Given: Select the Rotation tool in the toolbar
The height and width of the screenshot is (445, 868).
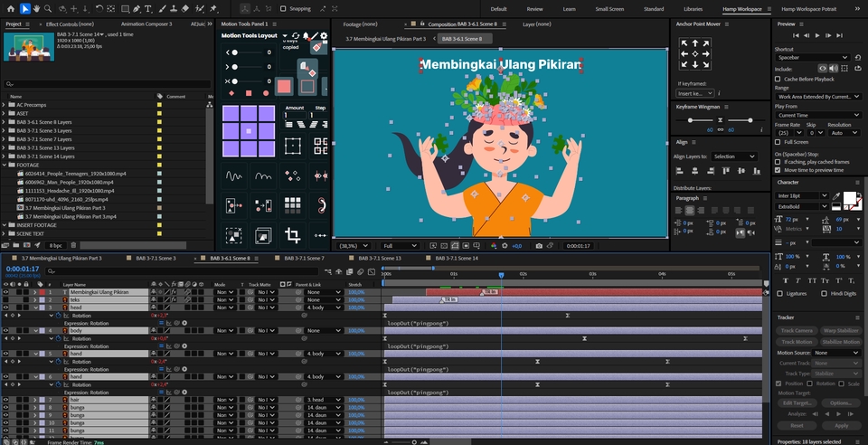Looking at the screenshot, I should click(99, 8).
